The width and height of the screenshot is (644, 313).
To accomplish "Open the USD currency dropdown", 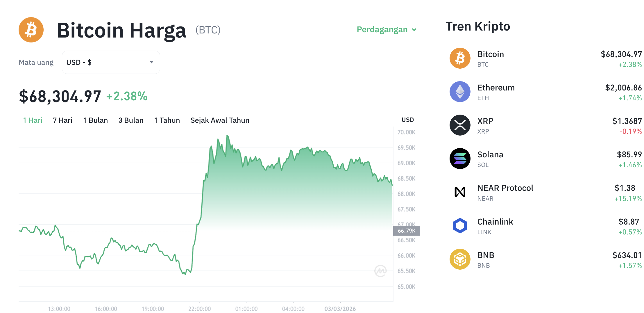I will (110, 62).
